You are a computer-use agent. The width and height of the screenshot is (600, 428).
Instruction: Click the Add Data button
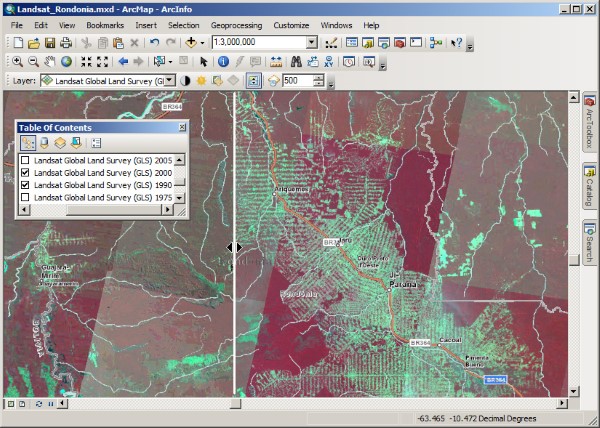pyautogui.click(x=191, y=42)
